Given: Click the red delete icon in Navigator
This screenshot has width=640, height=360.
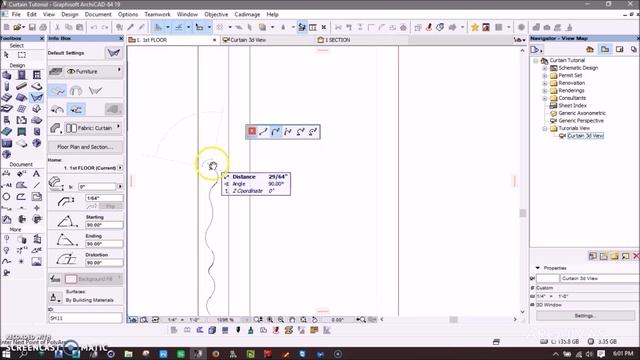Looking at the screenshot, I should point(636,256).
